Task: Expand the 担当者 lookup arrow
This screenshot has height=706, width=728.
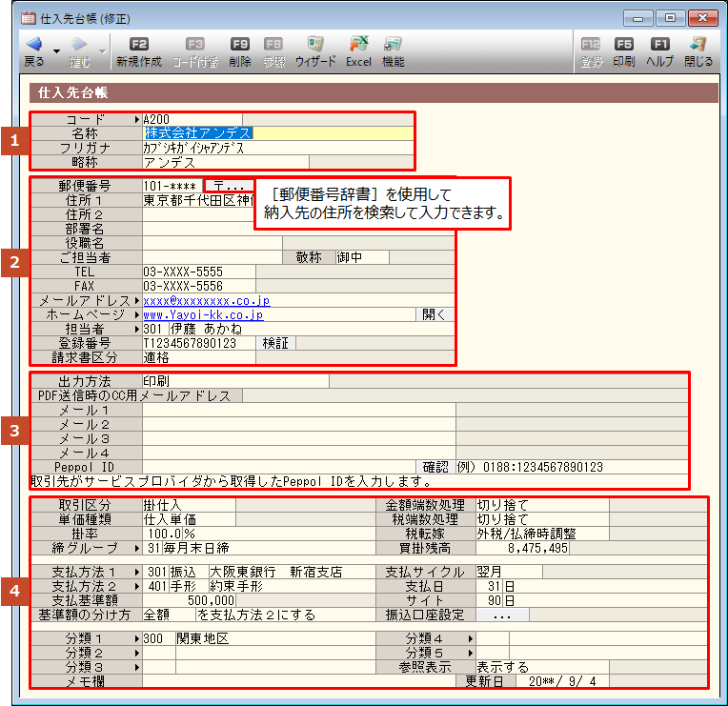Action: (137, 329)
